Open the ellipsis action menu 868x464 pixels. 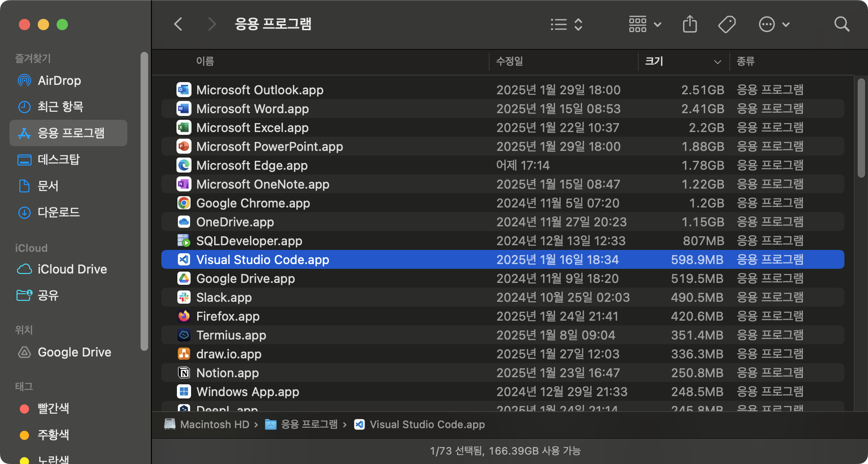tap(774, 24)
